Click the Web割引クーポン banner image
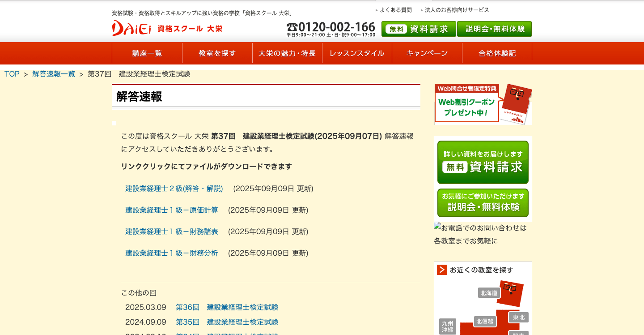The image size is (644, 335). (x=483, y=104)
